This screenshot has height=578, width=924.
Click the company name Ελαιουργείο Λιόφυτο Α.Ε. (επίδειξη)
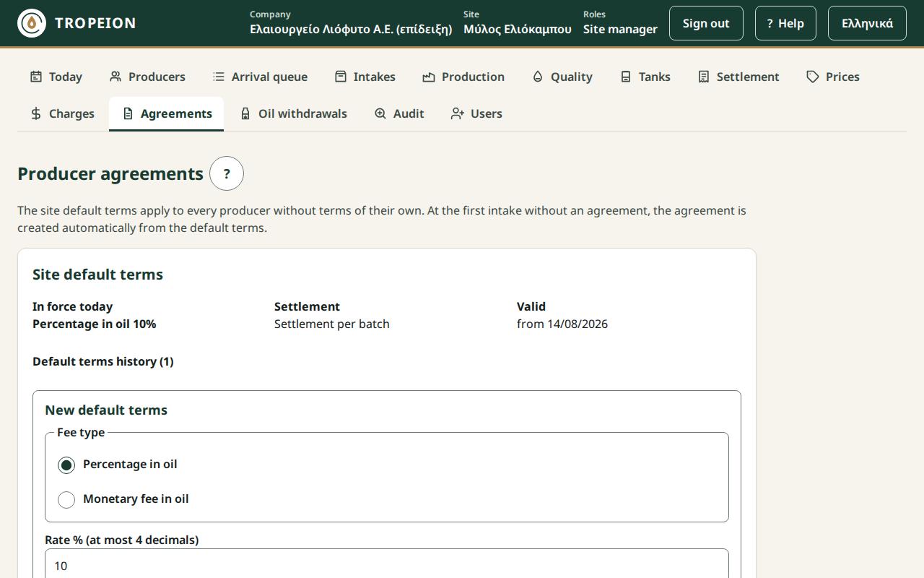pos(351,30)
